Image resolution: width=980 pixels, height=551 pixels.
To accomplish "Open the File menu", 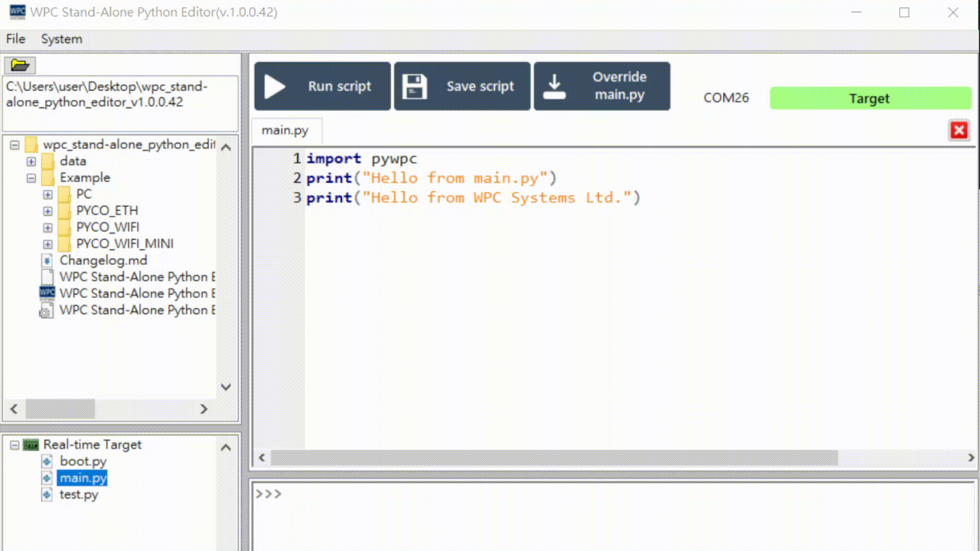I will pos(15,39).
